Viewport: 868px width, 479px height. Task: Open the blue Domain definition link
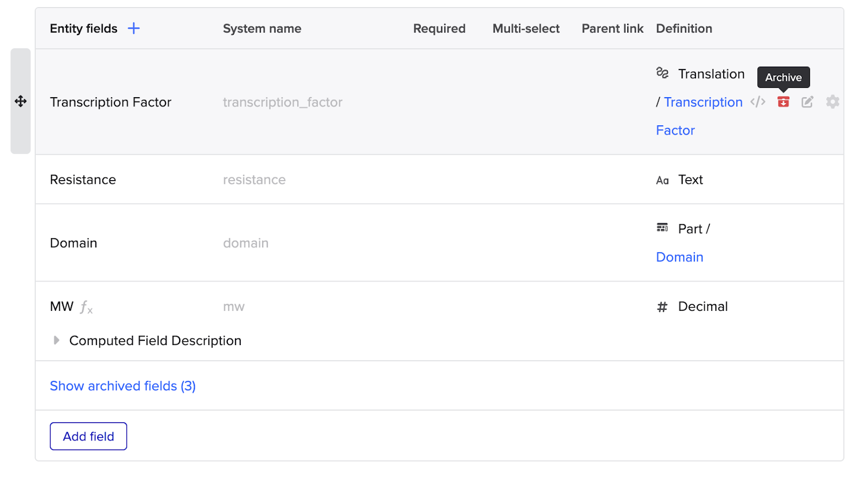tap(679, 257)
